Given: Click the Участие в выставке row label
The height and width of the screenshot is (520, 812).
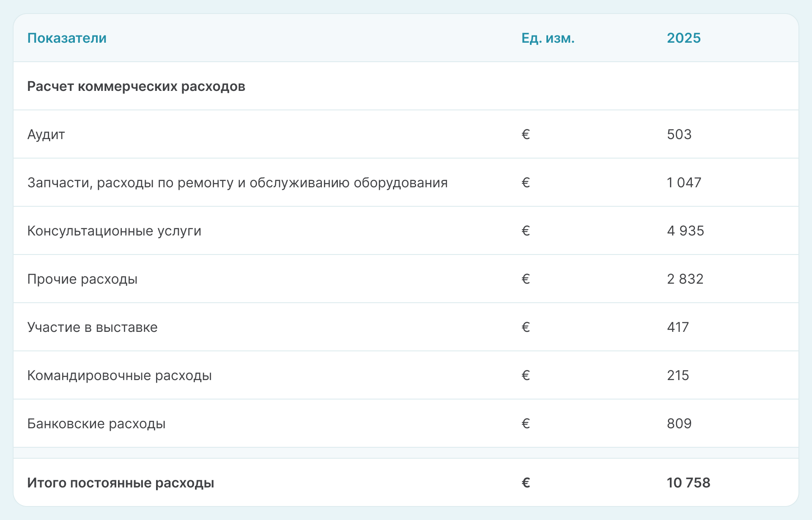Looking at the screenshot, I should tap(92, 327).
